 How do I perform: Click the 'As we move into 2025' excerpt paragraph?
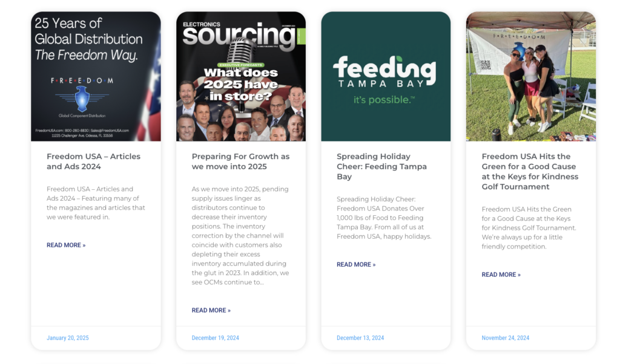(x=240, y=236)
